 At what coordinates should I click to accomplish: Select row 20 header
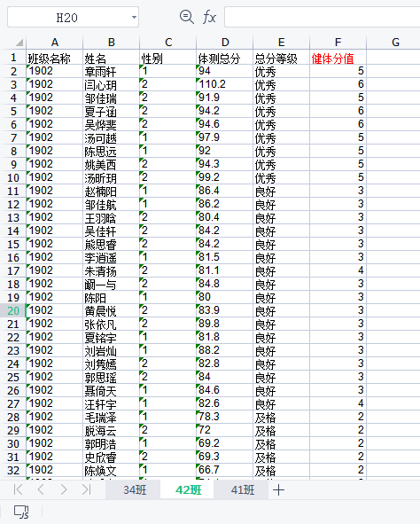coord(13,311)
